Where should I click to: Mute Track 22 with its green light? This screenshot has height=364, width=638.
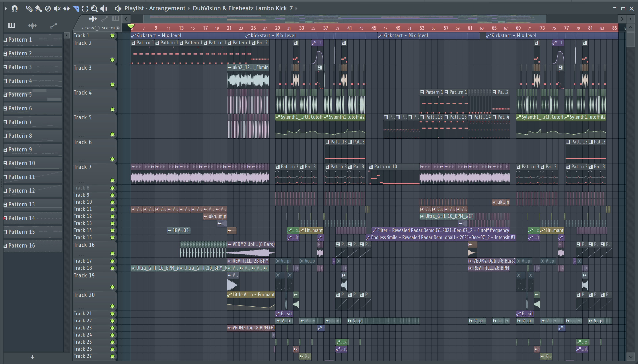coord(112,321)
